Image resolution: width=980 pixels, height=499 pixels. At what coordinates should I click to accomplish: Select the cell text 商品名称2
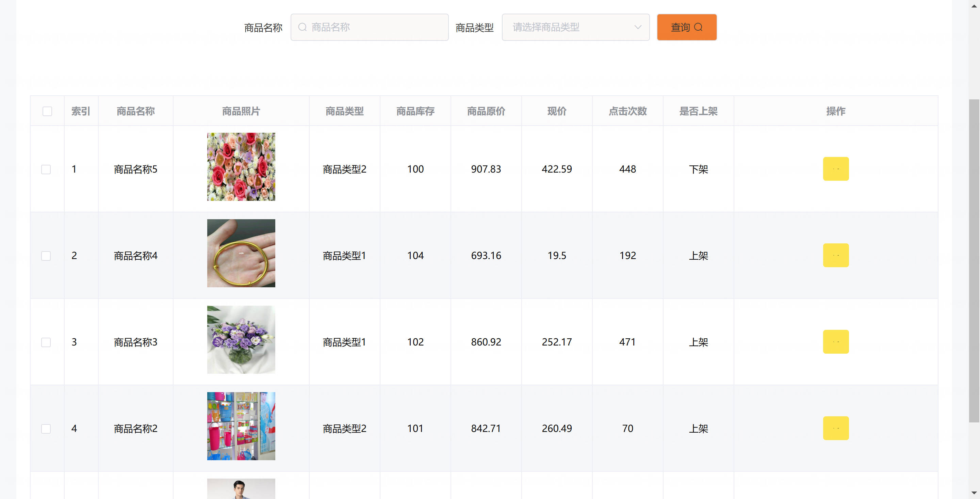[x=135, y=428]
